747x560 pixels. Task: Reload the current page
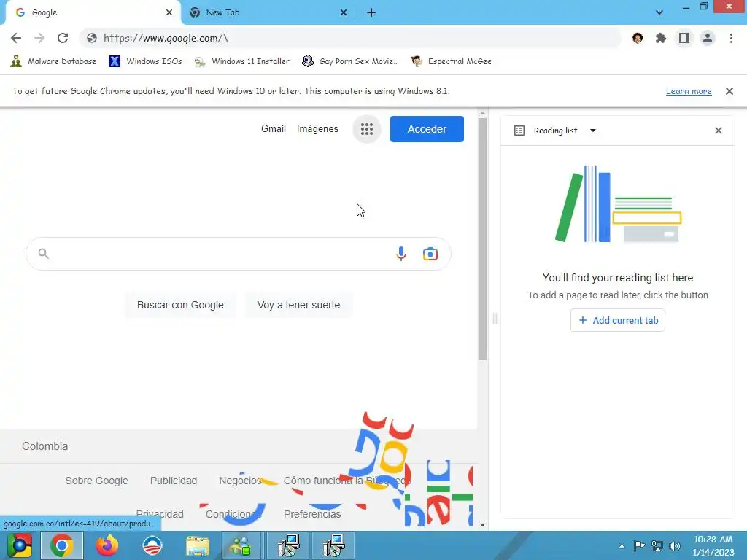63,38
